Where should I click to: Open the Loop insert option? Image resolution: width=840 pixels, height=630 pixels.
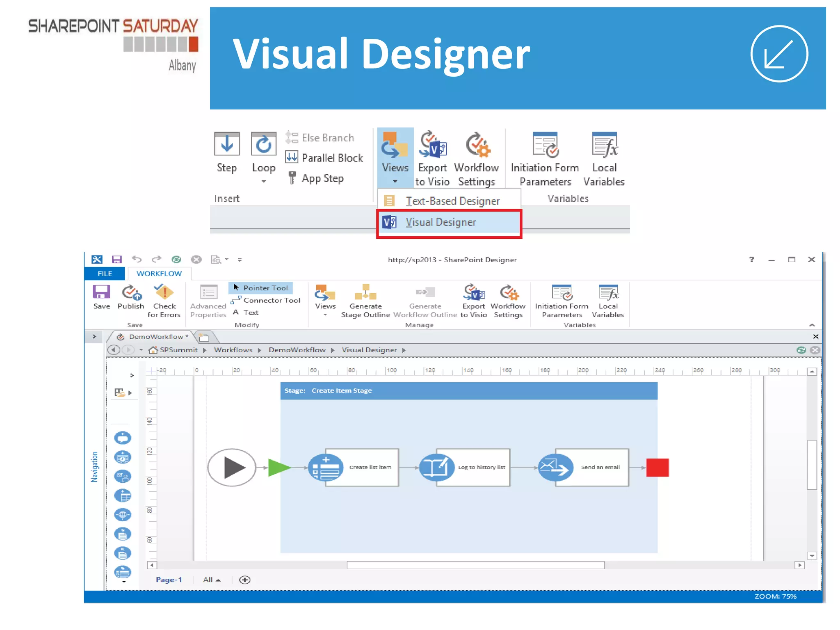click(x=263, y=157)
